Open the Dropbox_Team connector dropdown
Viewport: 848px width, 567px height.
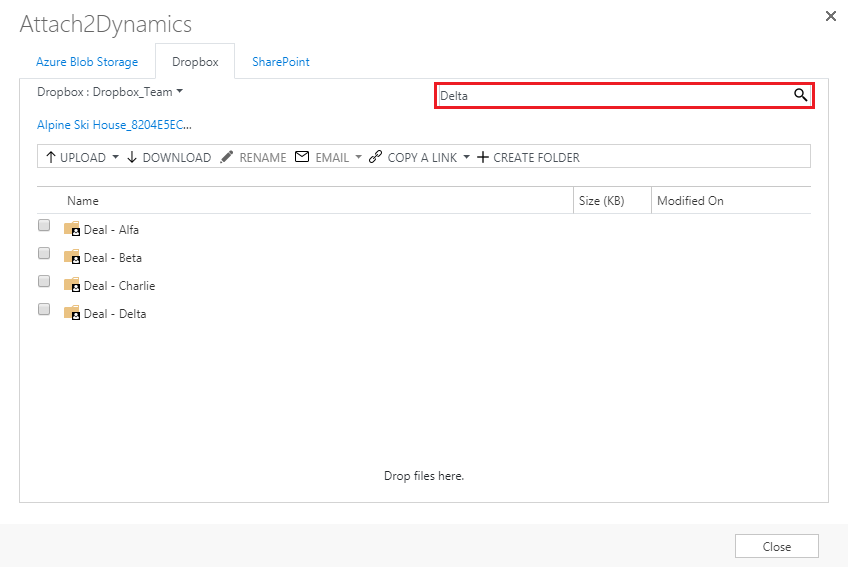[x=180, y=91]
